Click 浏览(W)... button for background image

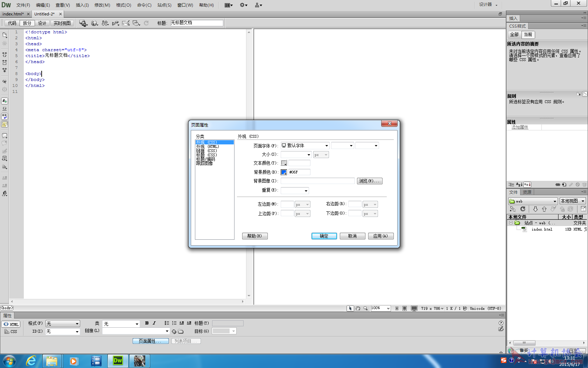tap(370, 181)
